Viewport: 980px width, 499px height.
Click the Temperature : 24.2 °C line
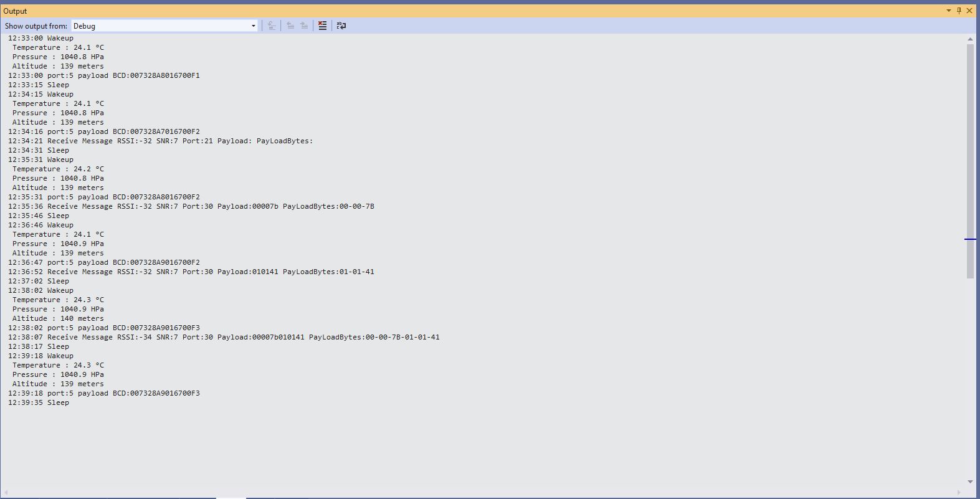coord(58,169)
